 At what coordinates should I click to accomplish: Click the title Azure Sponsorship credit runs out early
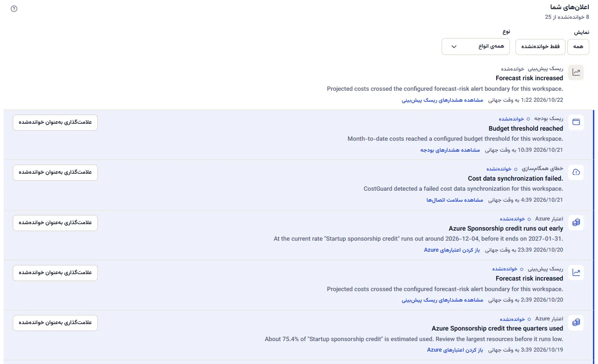[506, 228]
